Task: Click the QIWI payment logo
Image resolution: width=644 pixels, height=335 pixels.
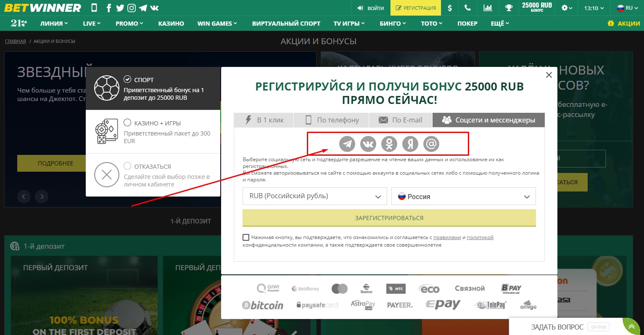Action: (x=268, y=288)
